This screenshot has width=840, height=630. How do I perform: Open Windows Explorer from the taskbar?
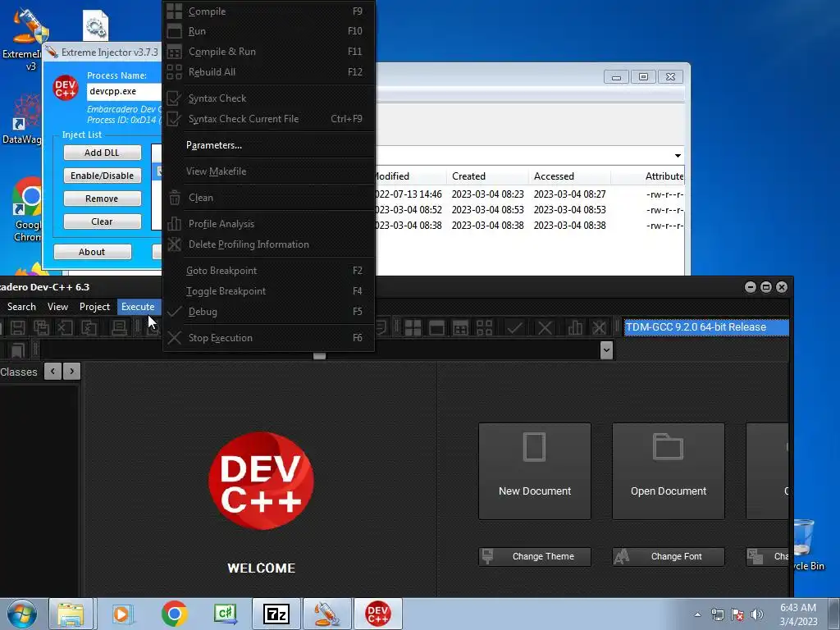71,614
